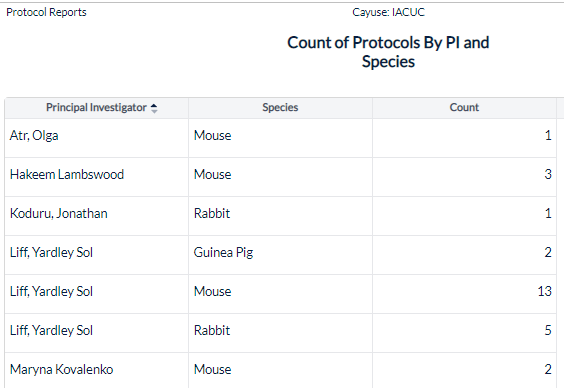Select the Count column header

coord(464,108)
